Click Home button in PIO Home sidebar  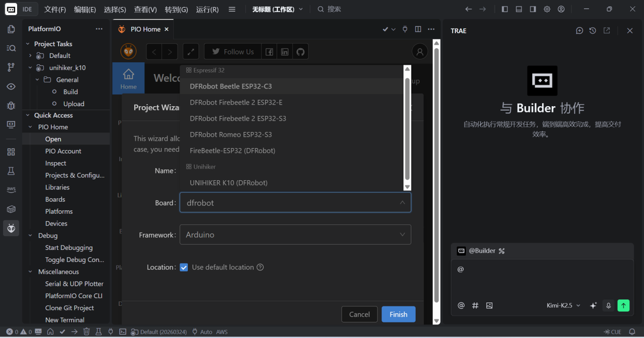pos(128,79)
